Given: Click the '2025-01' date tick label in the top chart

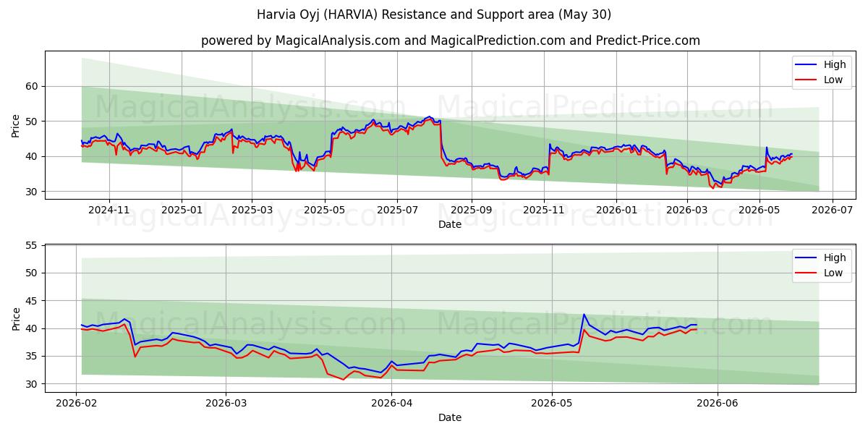Looking at the screenshot, I should click(181, 210).
